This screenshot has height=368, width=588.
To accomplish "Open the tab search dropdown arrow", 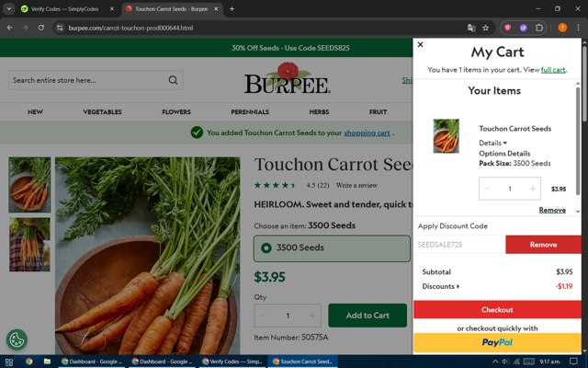I will tap(8, 8).
